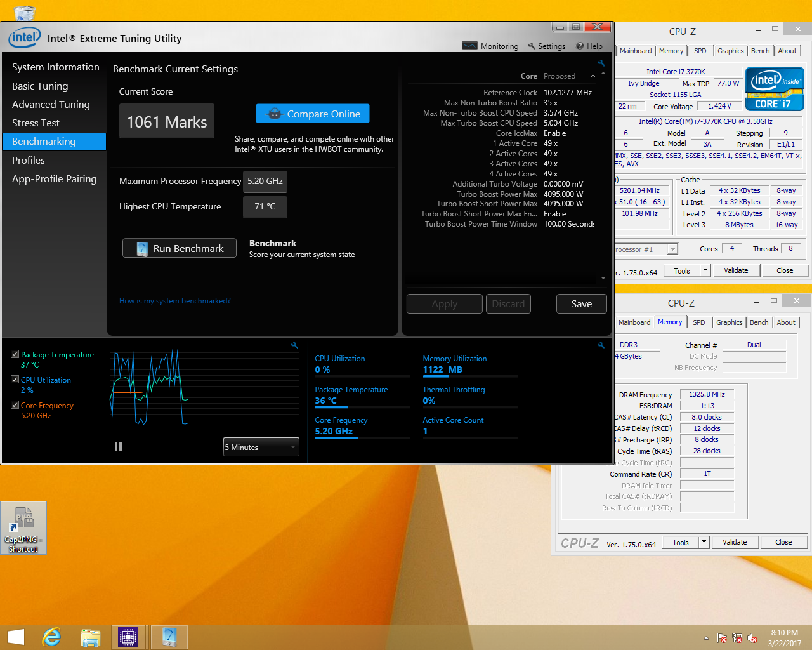
Task: Start the test with Run Benchmark
Action: 180,248
